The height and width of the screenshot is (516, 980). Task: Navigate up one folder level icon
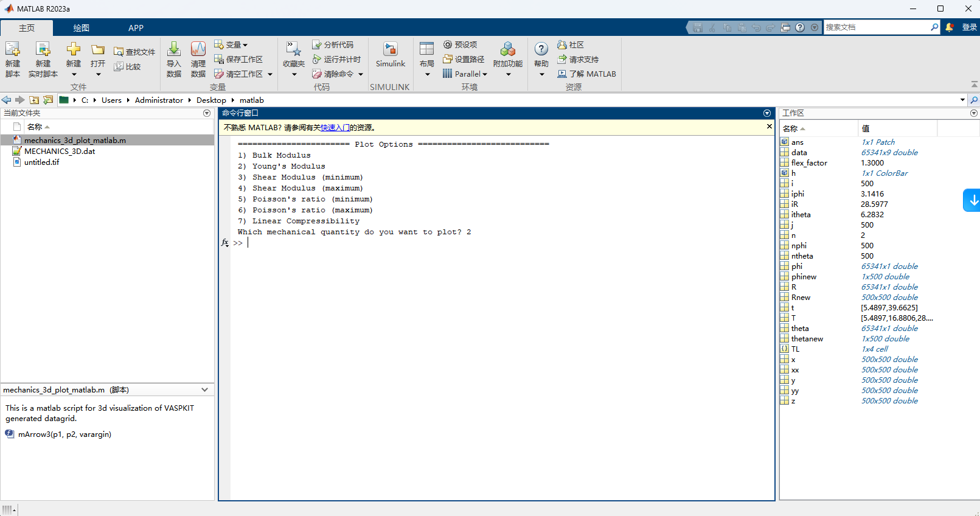pyautogui.click(x=34, y=100)
